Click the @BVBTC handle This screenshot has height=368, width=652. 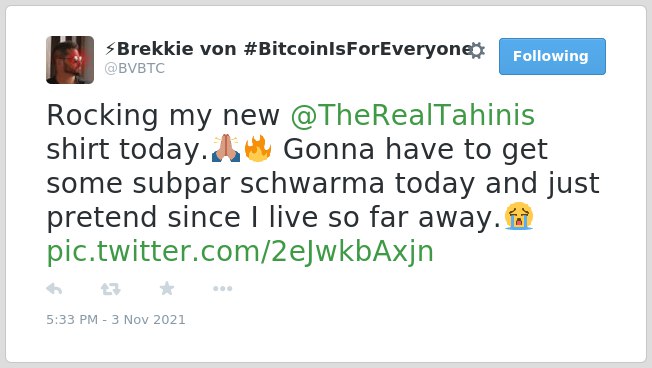[x=134, y=68]
